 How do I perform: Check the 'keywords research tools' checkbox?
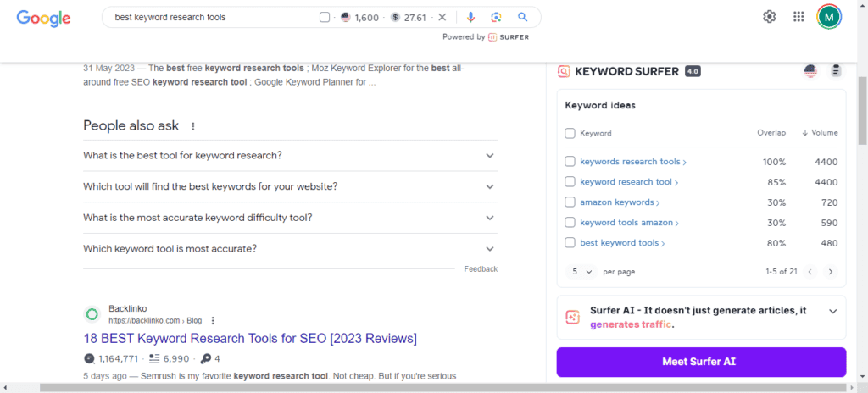[x=570, y=162]
